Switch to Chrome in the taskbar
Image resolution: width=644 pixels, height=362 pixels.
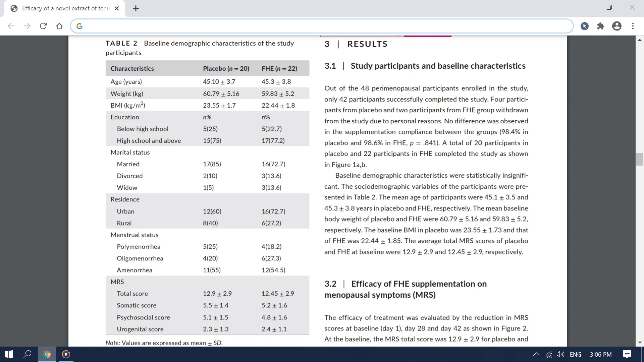click(x=47, y=354)
